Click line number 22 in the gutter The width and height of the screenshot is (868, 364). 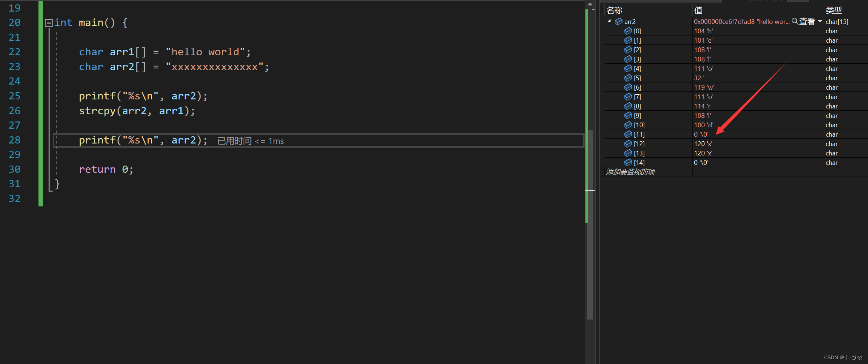(x=14, y=52)
